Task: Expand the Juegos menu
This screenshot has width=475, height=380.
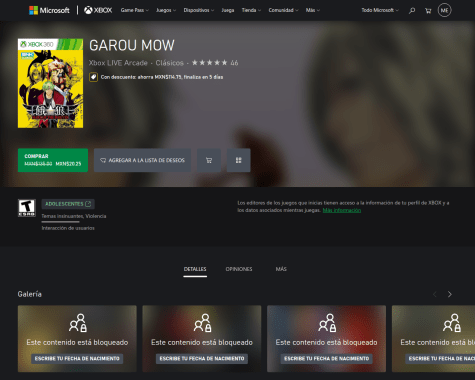Action: click(166, 10)
